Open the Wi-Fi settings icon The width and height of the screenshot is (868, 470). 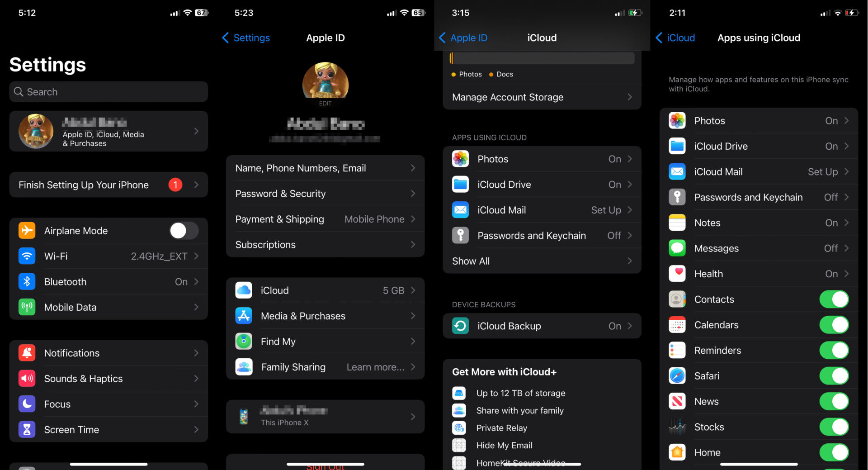27,256
